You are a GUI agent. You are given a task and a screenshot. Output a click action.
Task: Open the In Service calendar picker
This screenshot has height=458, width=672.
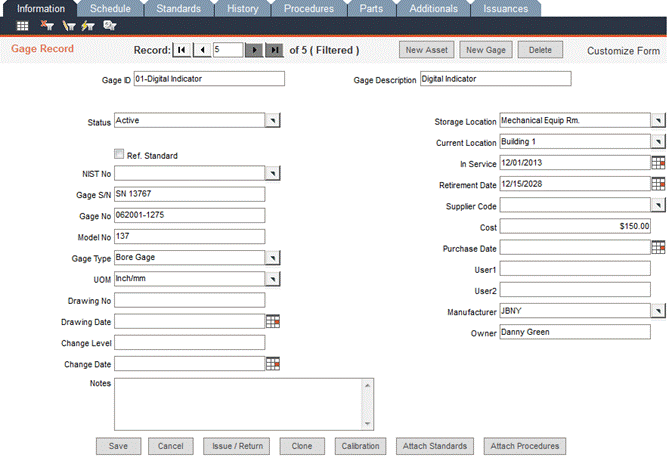pyautogui.click(x=658, y=163)
